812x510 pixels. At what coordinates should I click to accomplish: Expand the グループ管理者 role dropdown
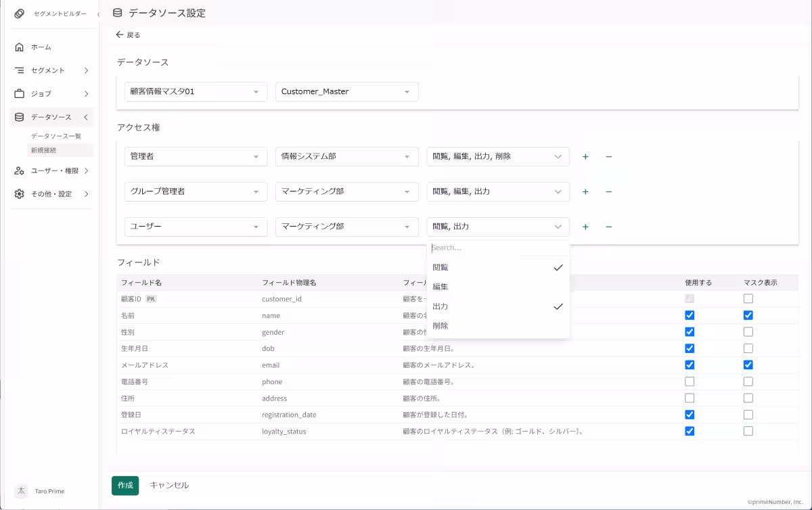pos(196,191)
